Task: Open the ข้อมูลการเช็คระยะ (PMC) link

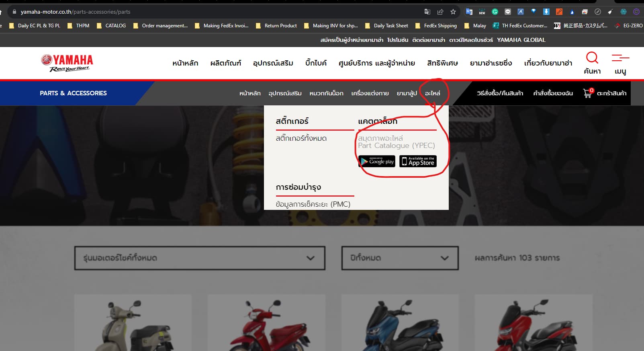Action: tap(313, 204)
